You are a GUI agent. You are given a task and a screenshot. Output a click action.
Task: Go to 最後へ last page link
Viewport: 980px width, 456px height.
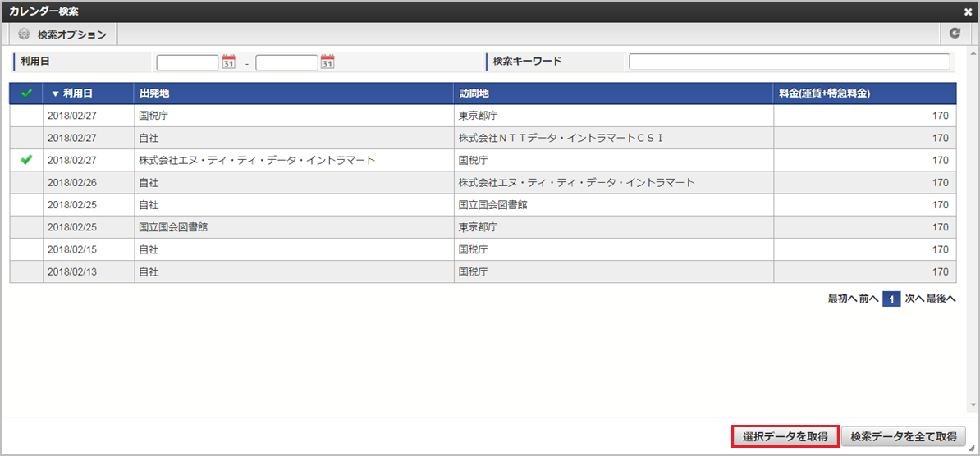pyautogui.click(x=942, y=299)
